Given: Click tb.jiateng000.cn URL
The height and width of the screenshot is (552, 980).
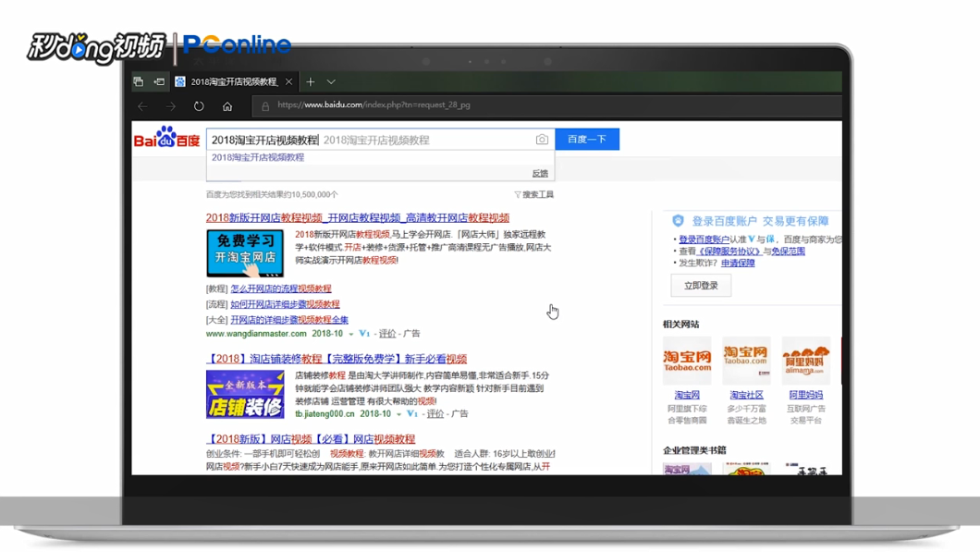Looking at the screenshot, I should (325, 414).
